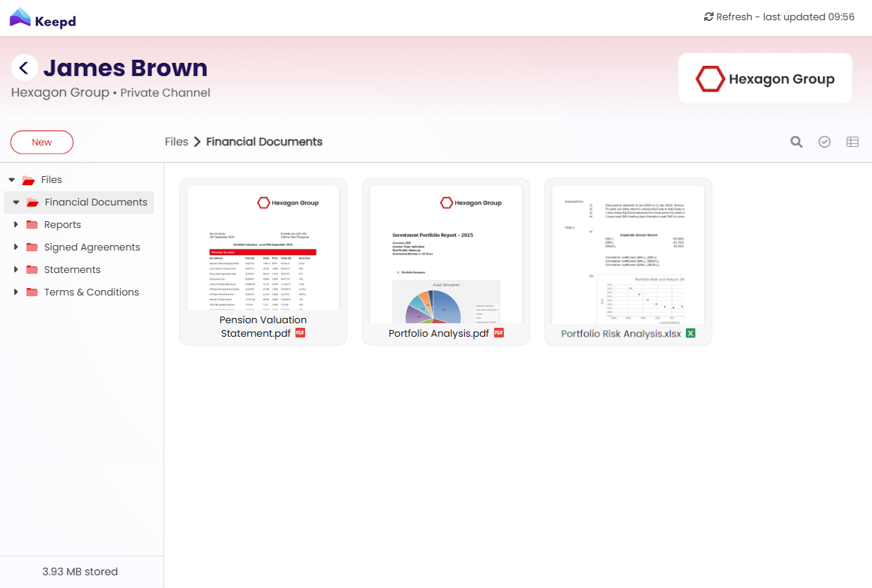The image size is (872, 588).
Task: Open the Portfolio Analysis.pdf thumbnail
Action: pyautogui.click(x=446, y=255)
